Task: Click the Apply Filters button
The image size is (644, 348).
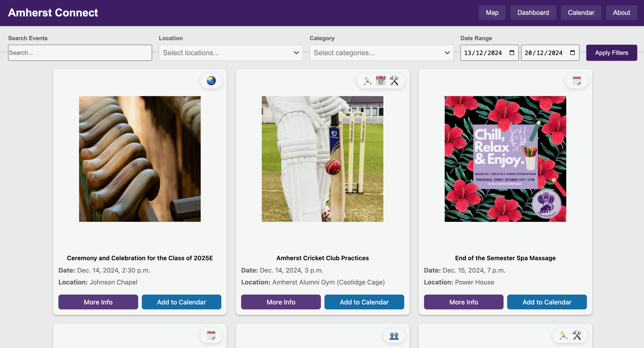Action: pos(611,53)
